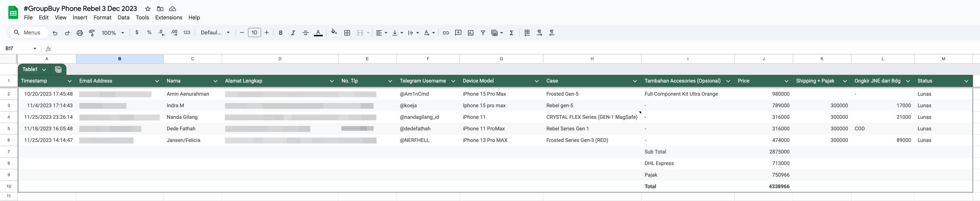Toggle strikethrough formatting
This screenshot has height=201, width=980.
[x=305, y=33]
